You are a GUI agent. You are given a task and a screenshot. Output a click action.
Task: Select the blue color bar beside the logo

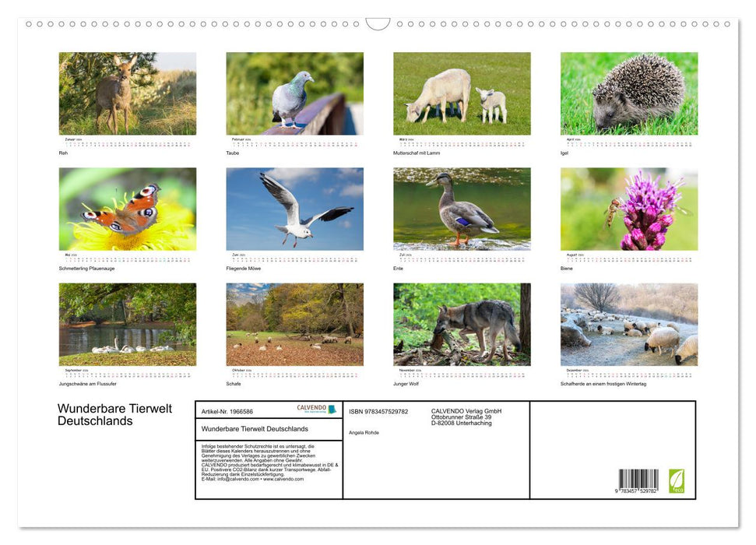331,408
